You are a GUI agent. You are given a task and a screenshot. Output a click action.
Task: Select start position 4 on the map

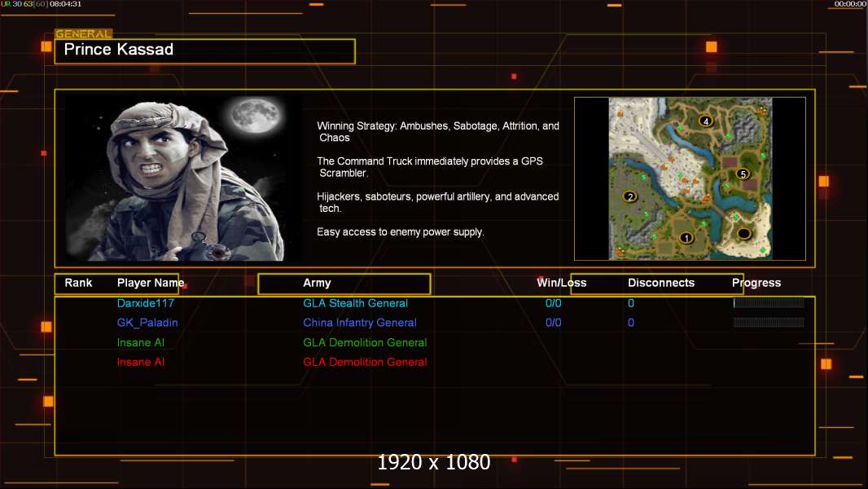[x=705, y=121]
